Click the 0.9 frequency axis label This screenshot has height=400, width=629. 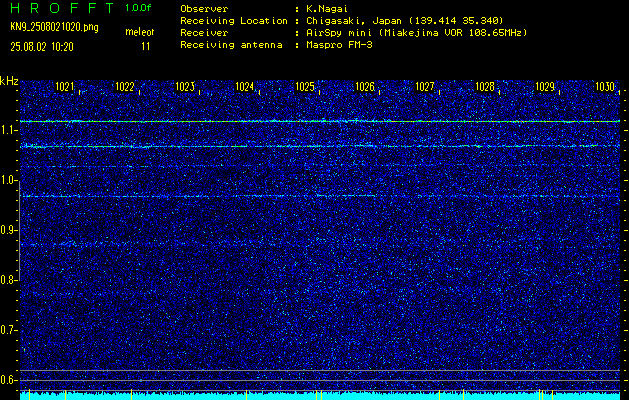7,230
